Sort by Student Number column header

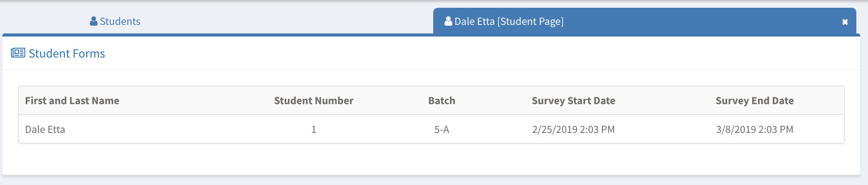(314, 101)
